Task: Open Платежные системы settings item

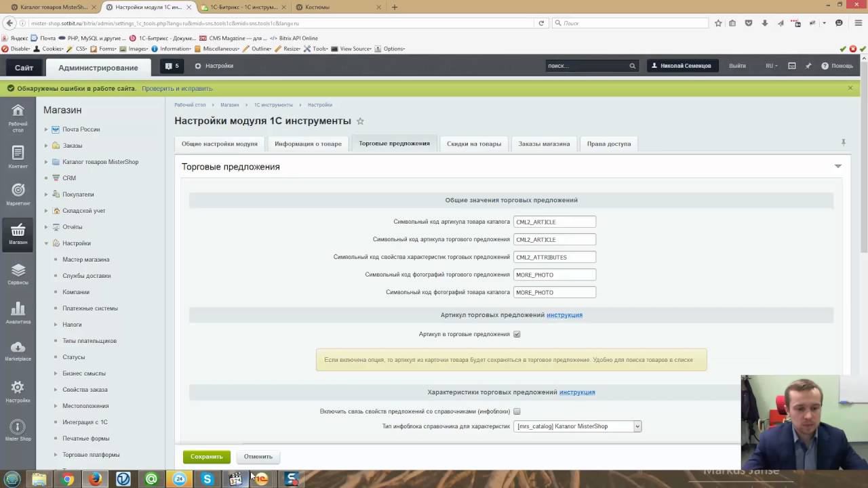Action: pyautogui.click(x=90, y=308)
